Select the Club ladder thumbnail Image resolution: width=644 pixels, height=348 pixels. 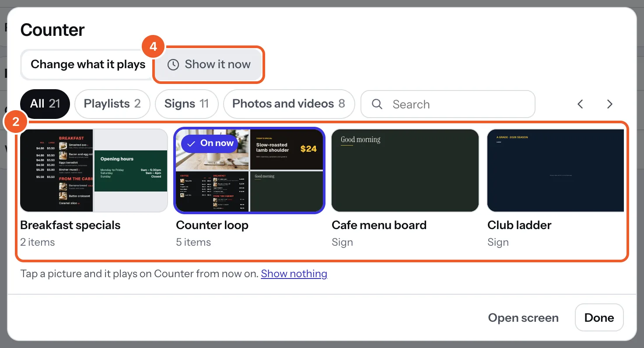(x=556, y=171)
